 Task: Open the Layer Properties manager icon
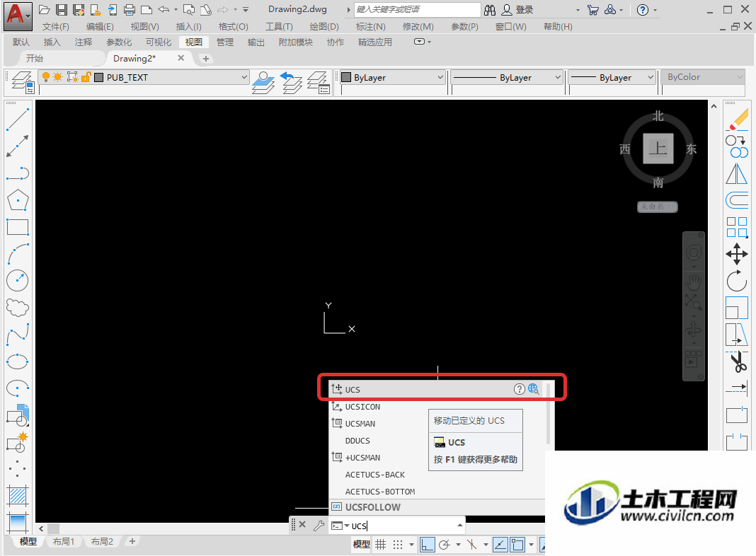22,82
